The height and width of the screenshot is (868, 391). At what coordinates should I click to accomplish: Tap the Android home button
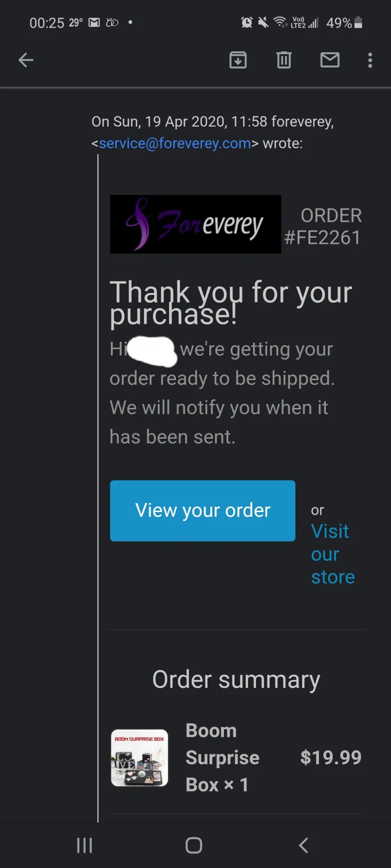(x=194, y=845)
